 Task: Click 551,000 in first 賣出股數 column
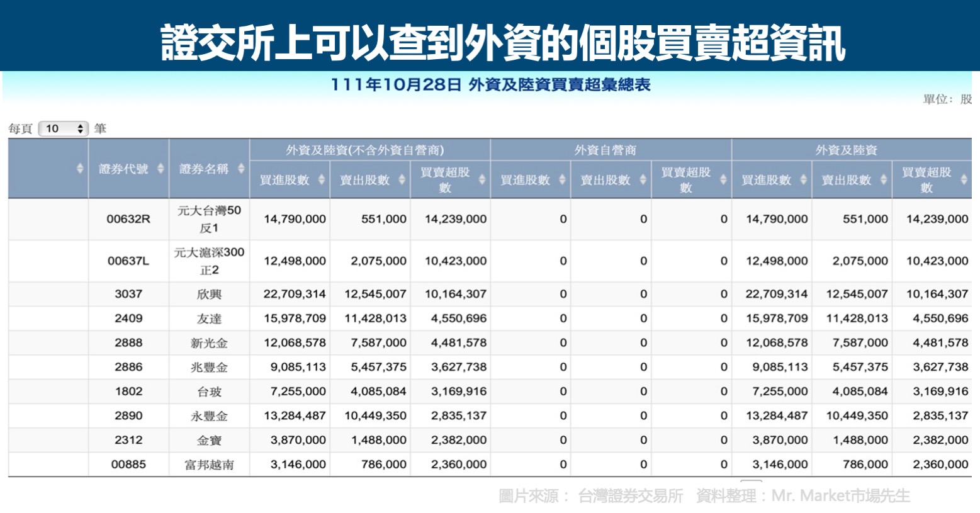coord(384,219)
